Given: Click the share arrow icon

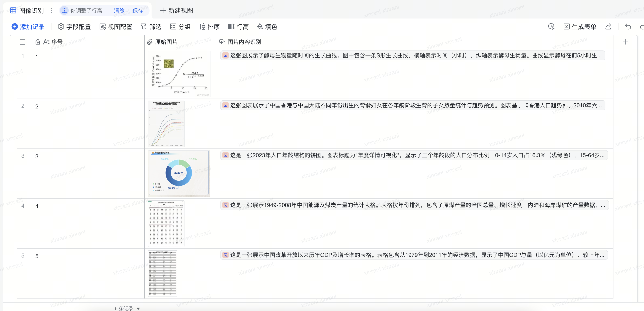Looking at the screenshot, I should (608, 27).
